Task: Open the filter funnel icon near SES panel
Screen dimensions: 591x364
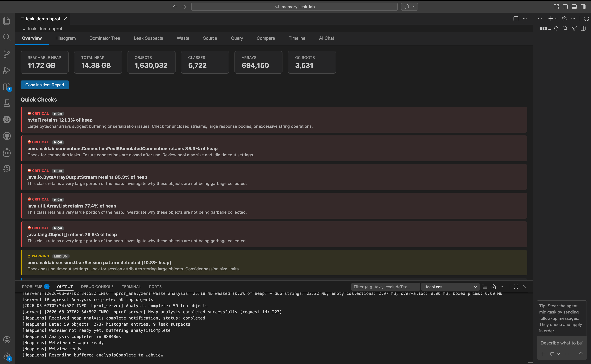Action: 574,28
